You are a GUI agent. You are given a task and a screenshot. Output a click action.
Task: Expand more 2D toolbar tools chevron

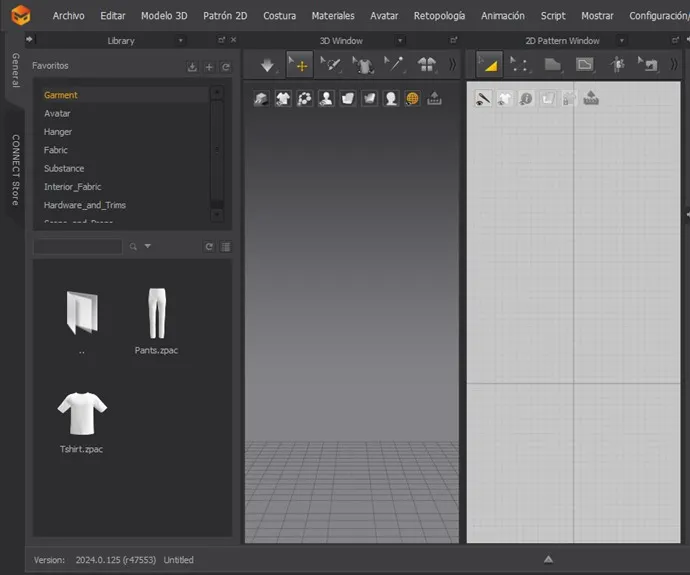(674, 65)
